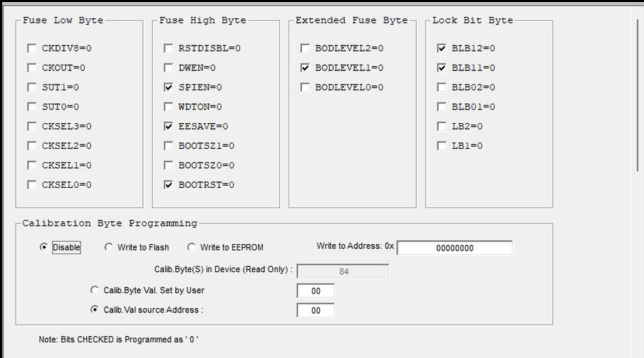Choose Calib.Val source Address option

(x=95, y=309)
